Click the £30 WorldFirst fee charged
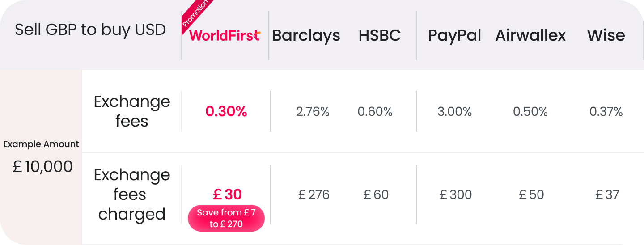Screen dimensions: 644x245 (227, 194)
